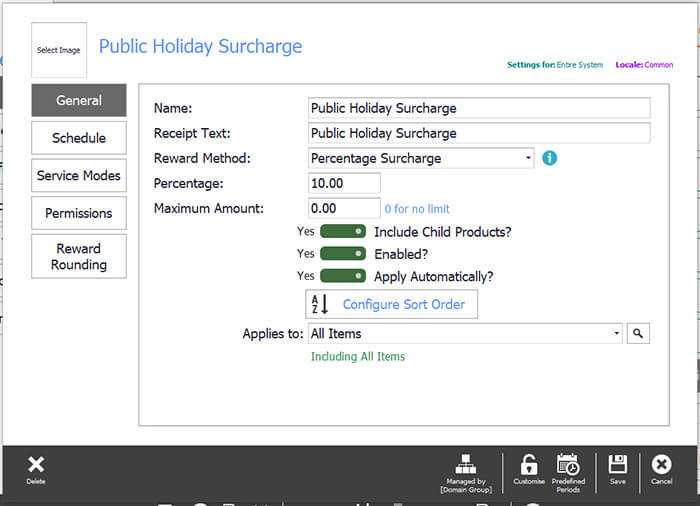The image size is (700, 506).
Task: Click the Reward Method info icon
Action: tap(550, 158)
